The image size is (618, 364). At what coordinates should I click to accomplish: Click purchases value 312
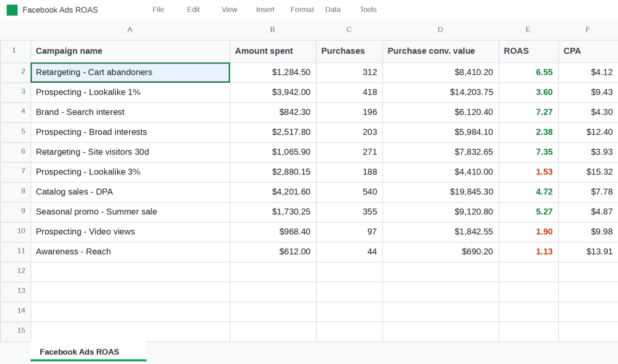[349, 72]
